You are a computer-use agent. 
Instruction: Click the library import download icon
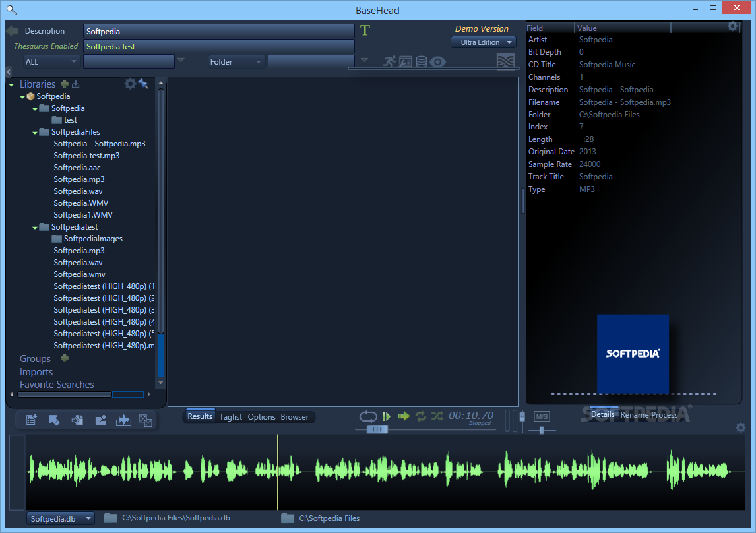coord(76,84)
